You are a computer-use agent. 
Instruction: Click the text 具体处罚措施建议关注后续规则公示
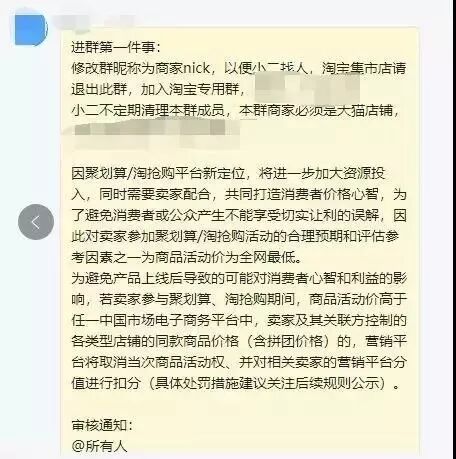click(268, 383)
